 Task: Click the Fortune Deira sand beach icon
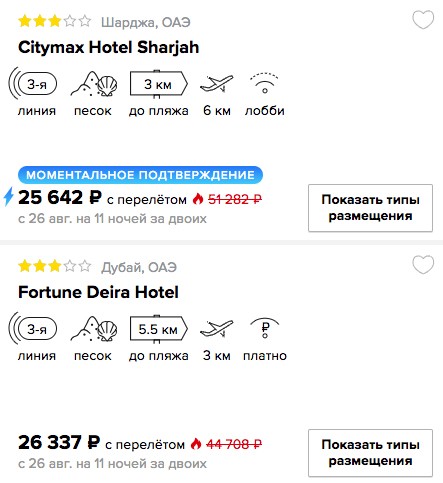point(94,329)
